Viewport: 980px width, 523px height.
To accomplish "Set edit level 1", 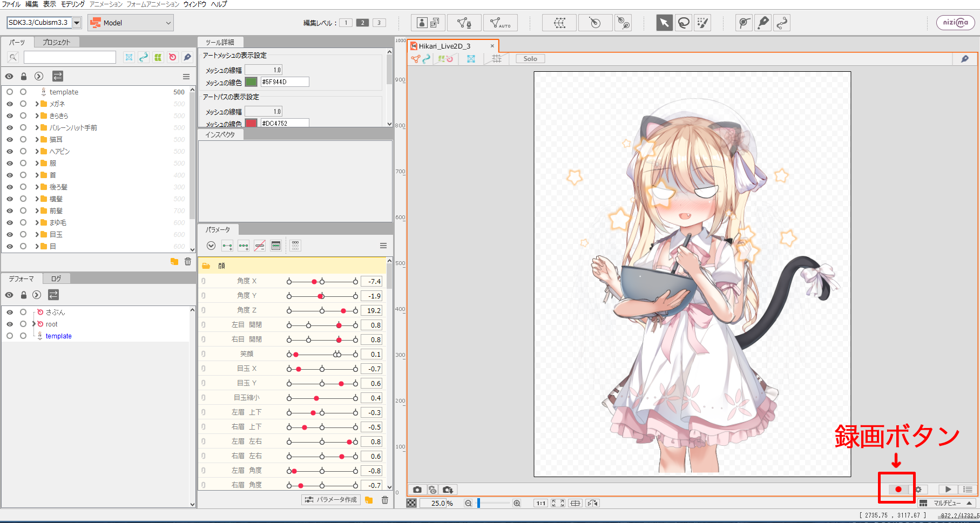I will tap(346, 23).
